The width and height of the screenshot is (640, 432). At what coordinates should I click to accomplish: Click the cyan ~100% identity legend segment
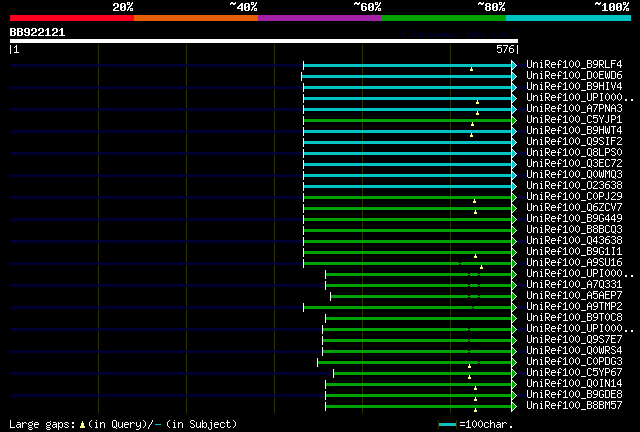(x=569, y=18)
